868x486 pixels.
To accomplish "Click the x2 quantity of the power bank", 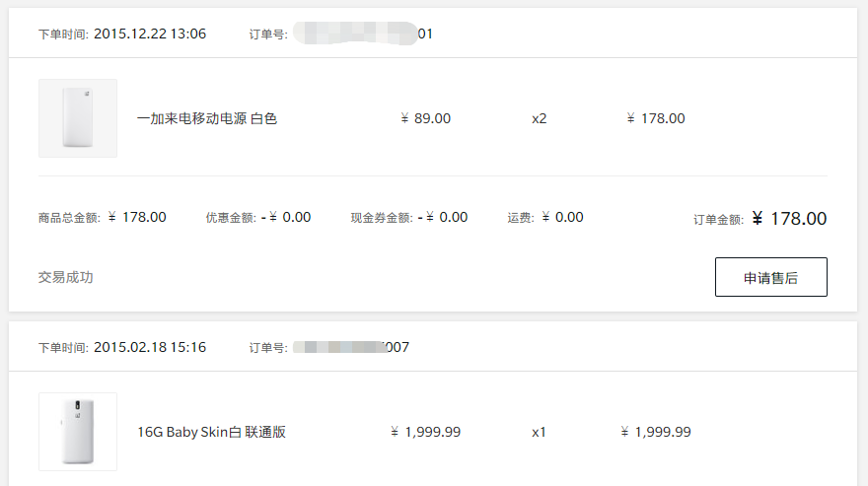I will coord(540,118).
